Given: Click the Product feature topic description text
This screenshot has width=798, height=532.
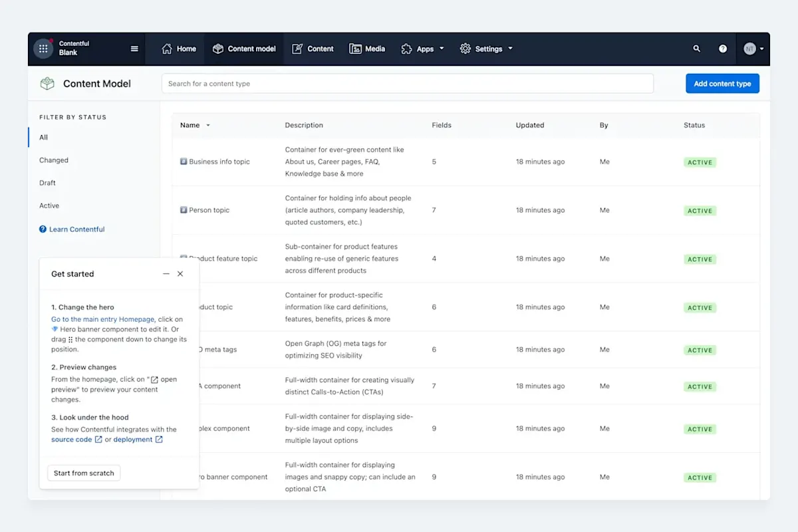Looking at the screenshot, I should [x=342, y=259].
